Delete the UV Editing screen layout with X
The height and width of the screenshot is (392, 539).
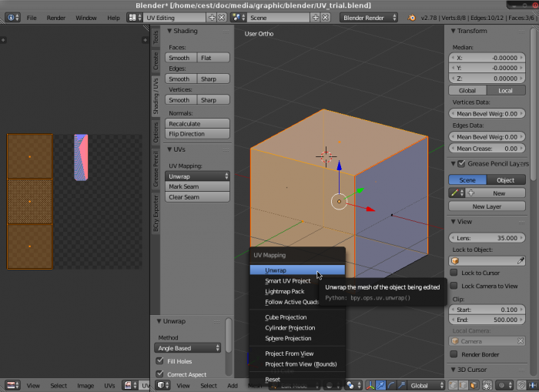pyautogui.click(x=222, y=17)
